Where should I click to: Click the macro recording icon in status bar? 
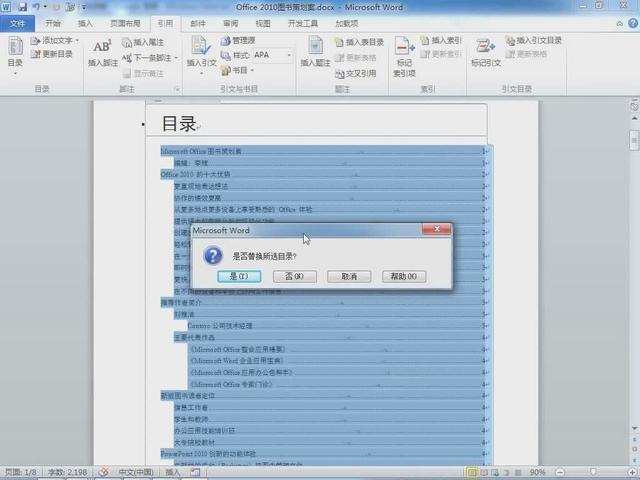[x=195, y=472]
